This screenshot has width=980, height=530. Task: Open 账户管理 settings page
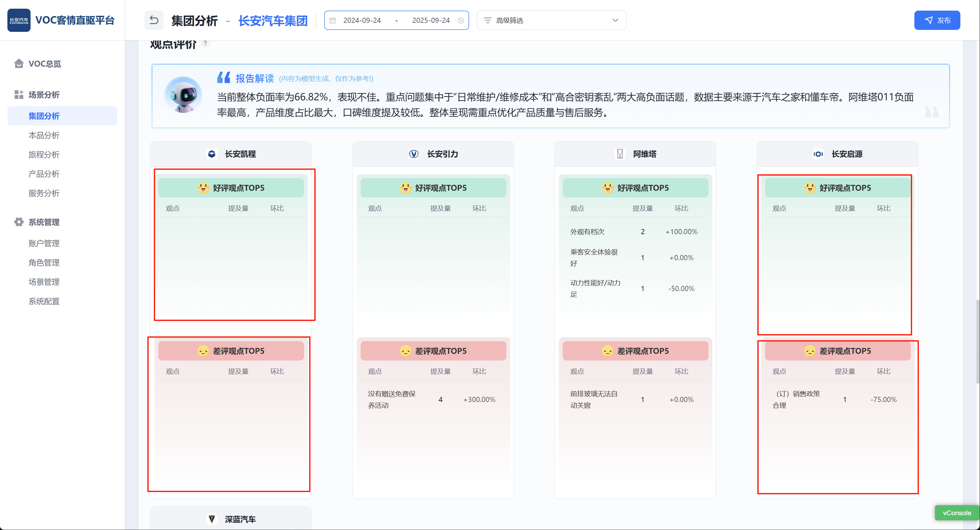click(44, 243)
